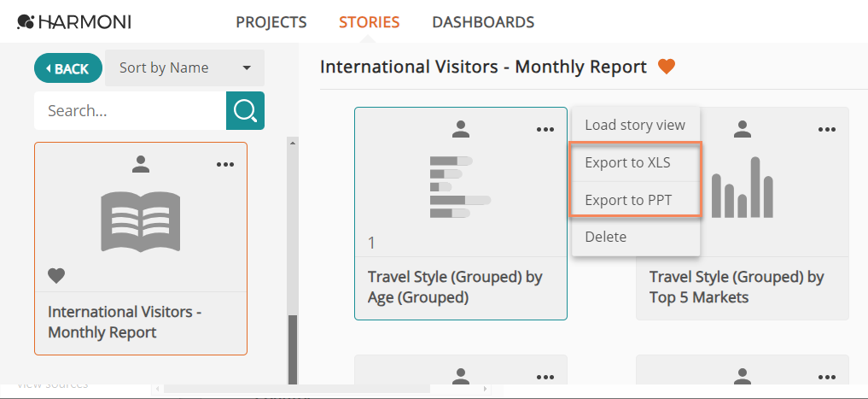Screen dimensions: 868x399
Task: Click user icon on Top 5 Markets card
Action: tap(743, 130)
